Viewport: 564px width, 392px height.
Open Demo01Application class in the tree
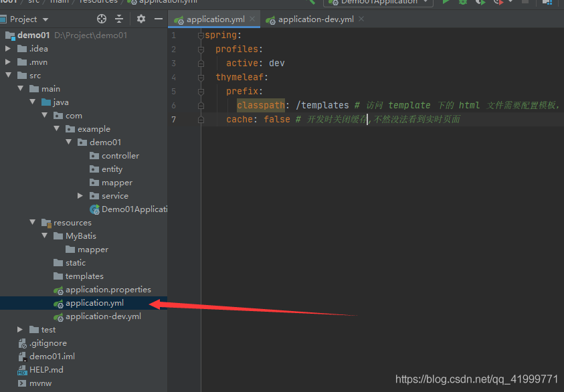[133, 209]
